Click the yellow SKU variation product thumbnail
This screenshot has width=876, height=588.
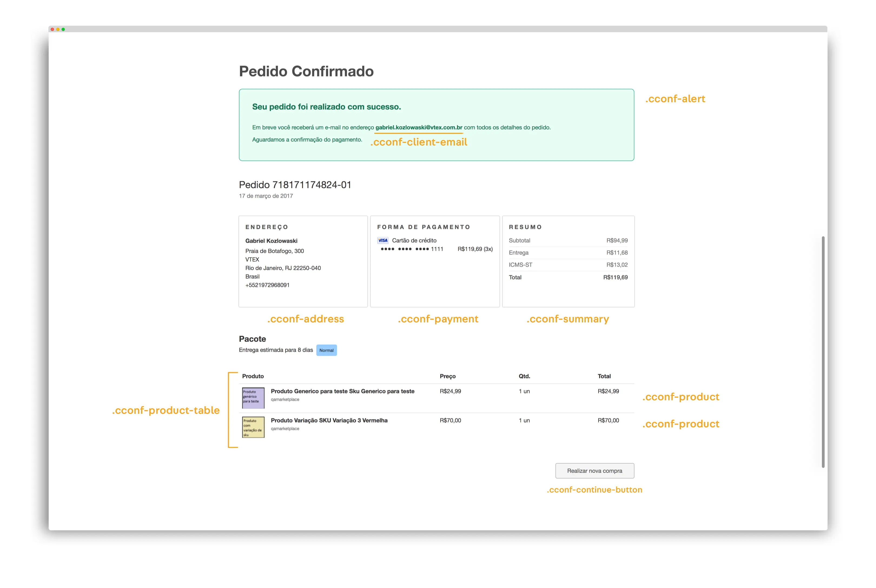[x=253, y=427]
